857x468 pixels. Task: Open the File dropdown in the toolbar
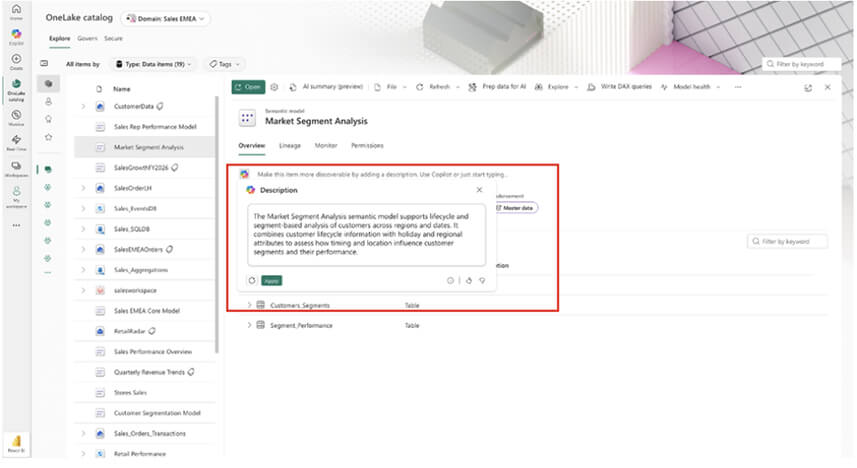click(x=391, y=87)
